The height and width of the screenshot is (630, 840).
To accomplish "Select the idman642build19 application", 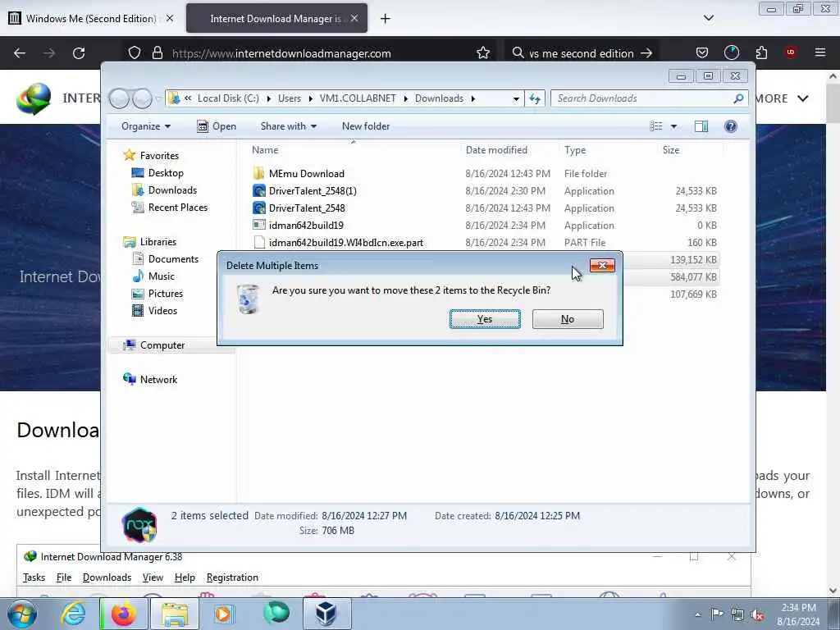I will (x=306, y=225).
